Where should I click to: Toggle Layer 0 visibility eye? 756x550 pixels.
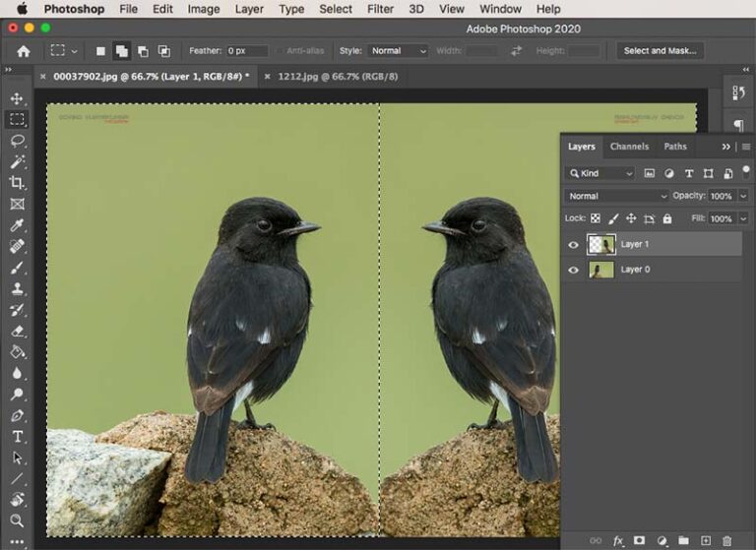573,270
